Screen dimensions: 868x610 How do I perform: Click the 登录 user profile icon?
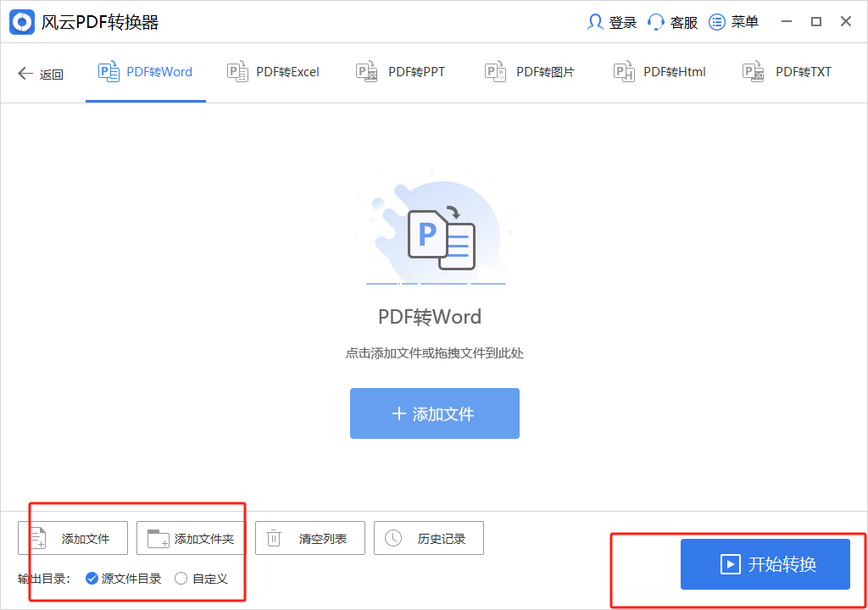(x=595, y=22)
